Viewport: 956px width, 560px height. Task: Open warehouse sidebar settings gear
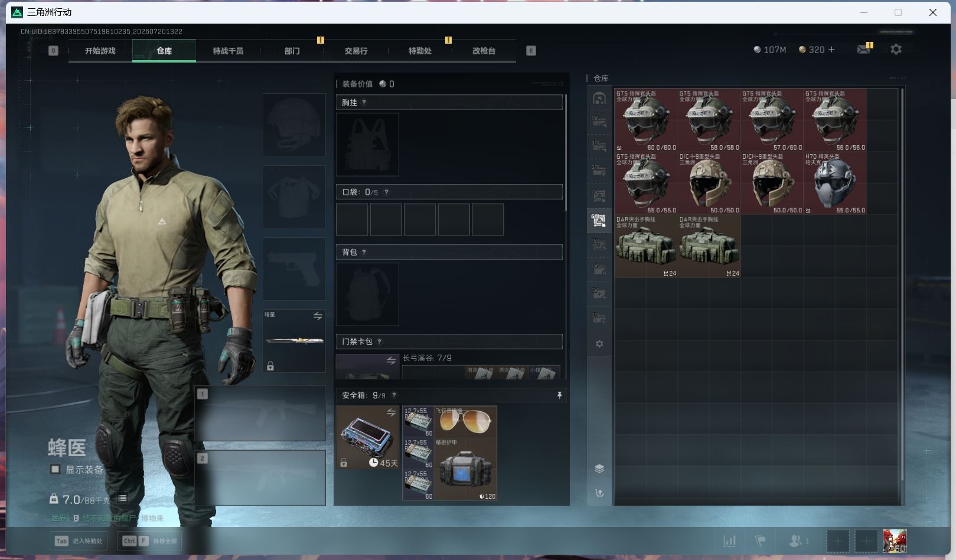(599, 343)
